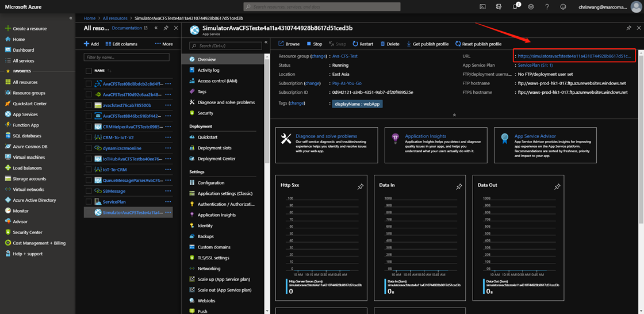Open All services in the sidebar
Viewport: 644px width, 314px height.
20,60
